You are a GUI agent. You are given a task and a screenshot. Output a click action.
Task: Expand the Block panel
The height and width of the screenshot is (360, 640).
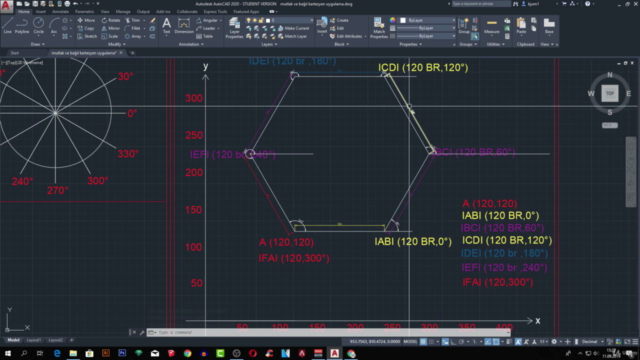[x=341, y=44]
